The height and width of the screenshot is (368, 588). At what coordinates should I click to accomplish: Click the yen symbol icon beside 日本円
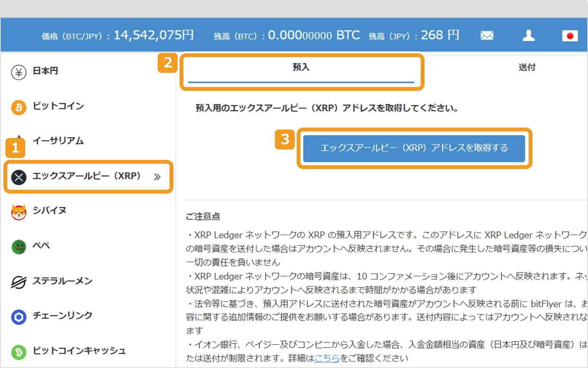click(18, 71)
